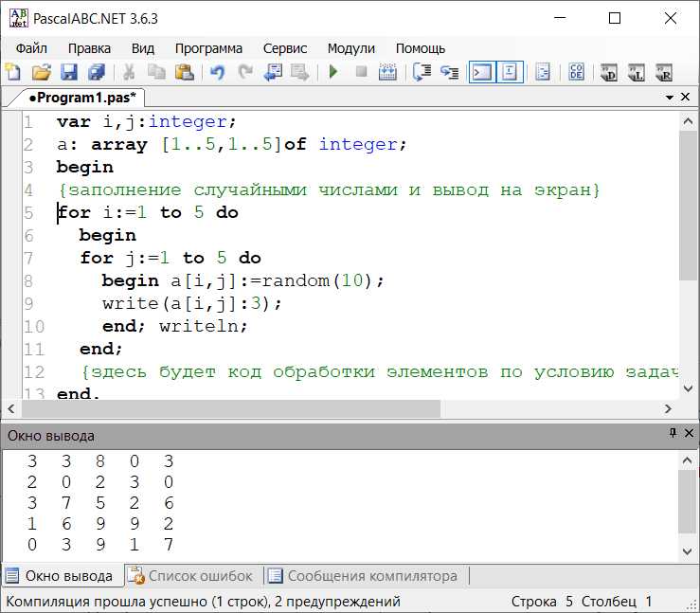Click the Step Into debug icon
The height and width of the screenshot is (613, 700).
click(449, 72)
